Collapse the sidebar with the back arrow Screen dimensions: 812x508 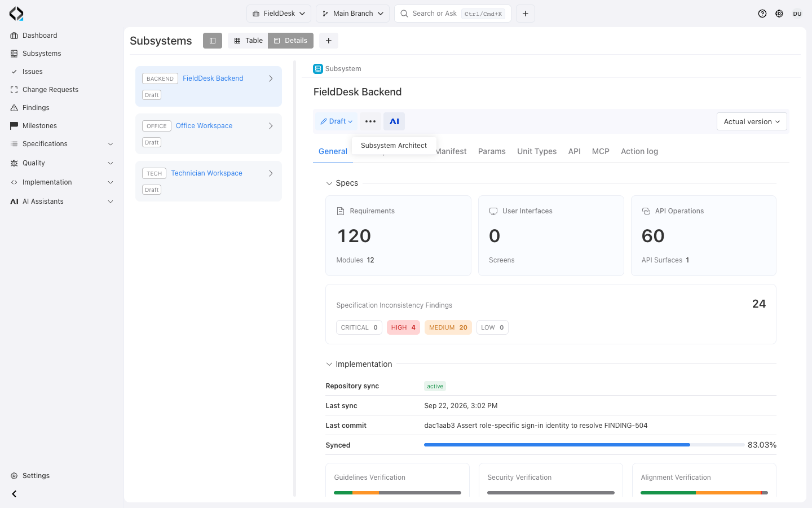tap(14, 494)
